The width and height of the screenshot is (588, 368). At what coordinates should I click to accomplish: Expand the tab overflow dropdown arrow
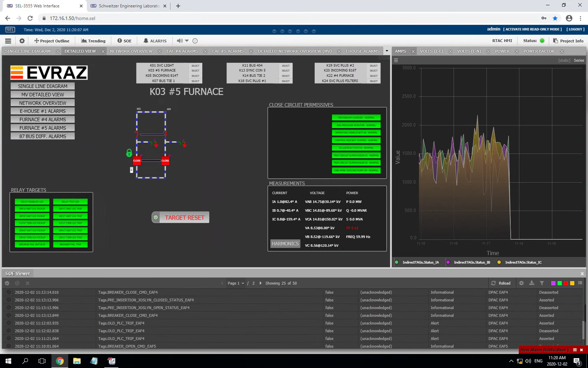point(387,51)
